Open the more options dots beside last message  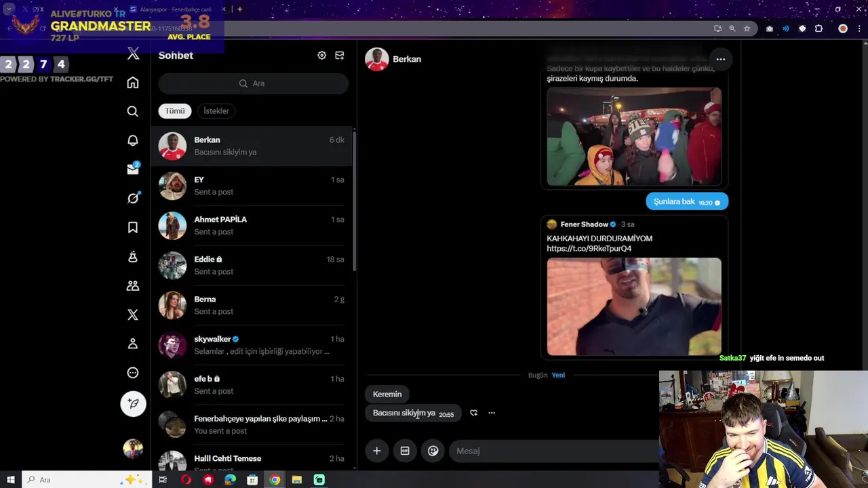coord(492,413)
